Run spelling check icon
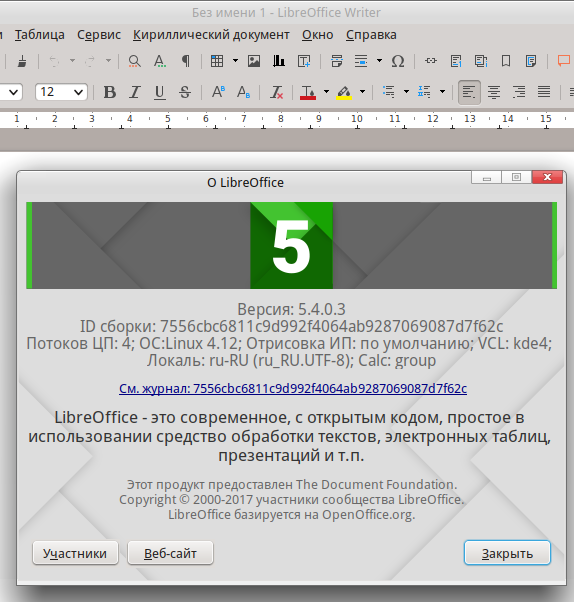The width and height of the screenshot is (574, 602). (160, 61)
